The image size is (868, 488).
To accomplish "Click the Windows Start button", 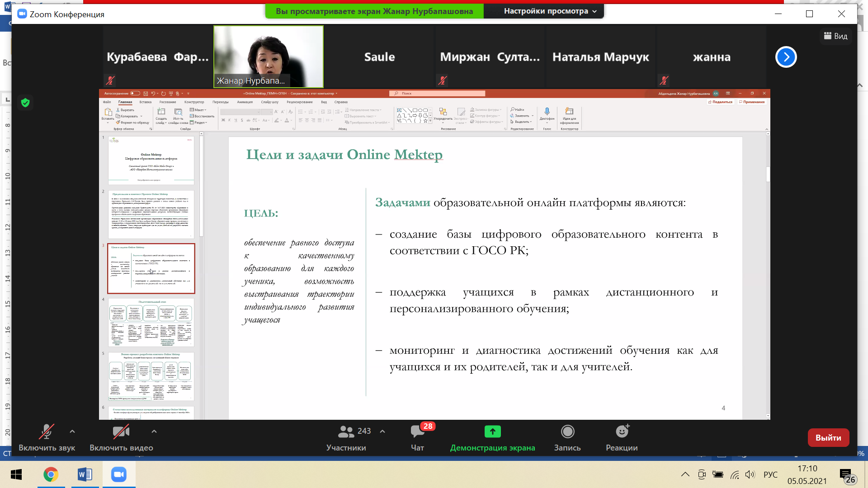I will [16, 474].
